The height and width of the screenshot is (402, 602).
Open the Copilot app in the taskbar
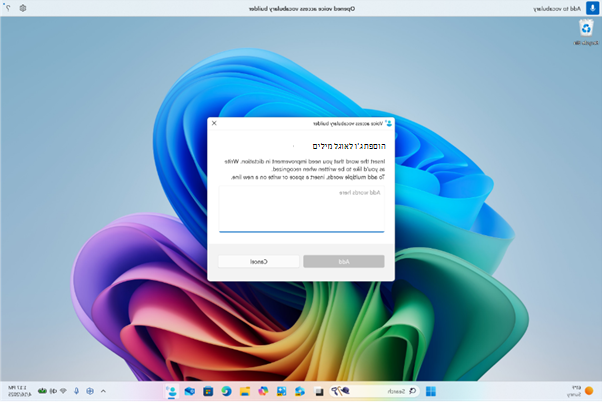click(x=263, y=391)
